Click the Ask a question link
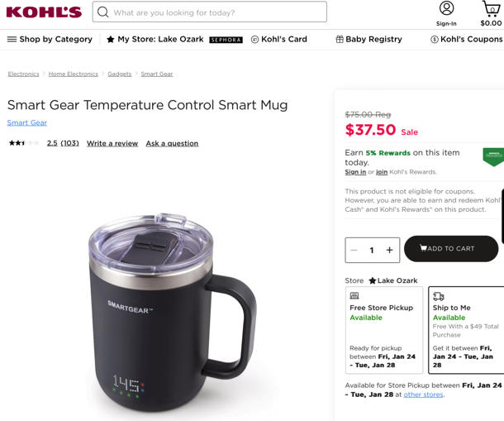Screen dimensions: 504x421 pos(172,143)
